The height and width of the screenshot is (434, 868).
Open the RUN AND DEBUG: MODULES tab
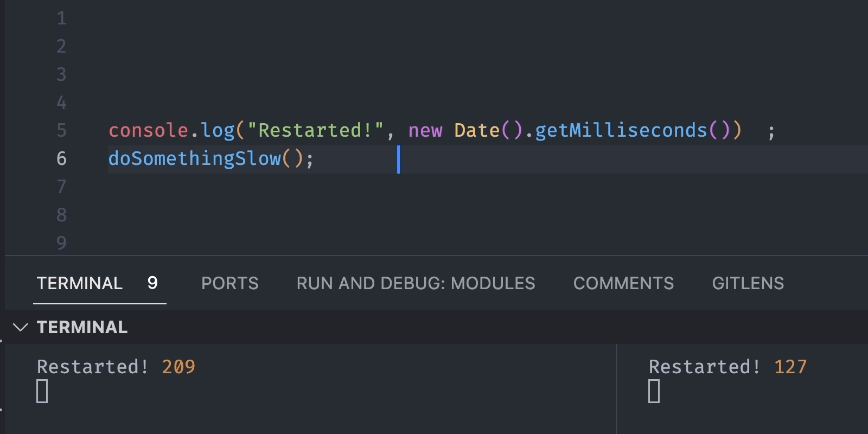[416, 283]
